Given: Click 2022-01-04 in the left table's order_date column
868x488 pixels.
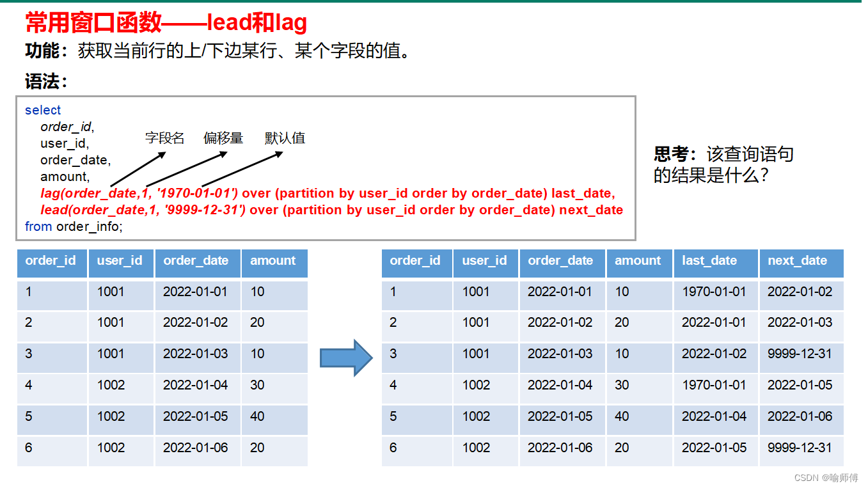Looking at the screenshot, I should pos(195,385).
